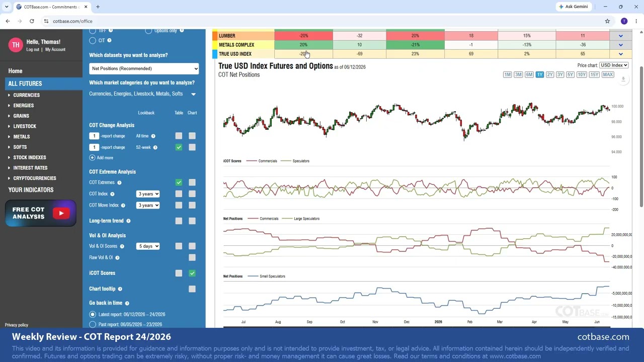Screen dimensions: 644x362
Task: Open the FREE COT ANALYSIS YouTube banner
Action: click(41, 213)
